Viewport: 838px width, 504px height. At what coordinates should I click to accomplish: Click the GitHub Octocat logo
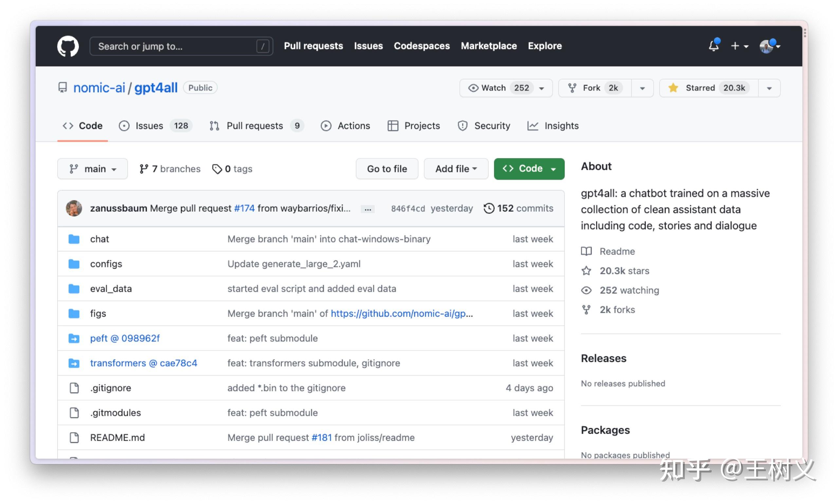(68, 46)
